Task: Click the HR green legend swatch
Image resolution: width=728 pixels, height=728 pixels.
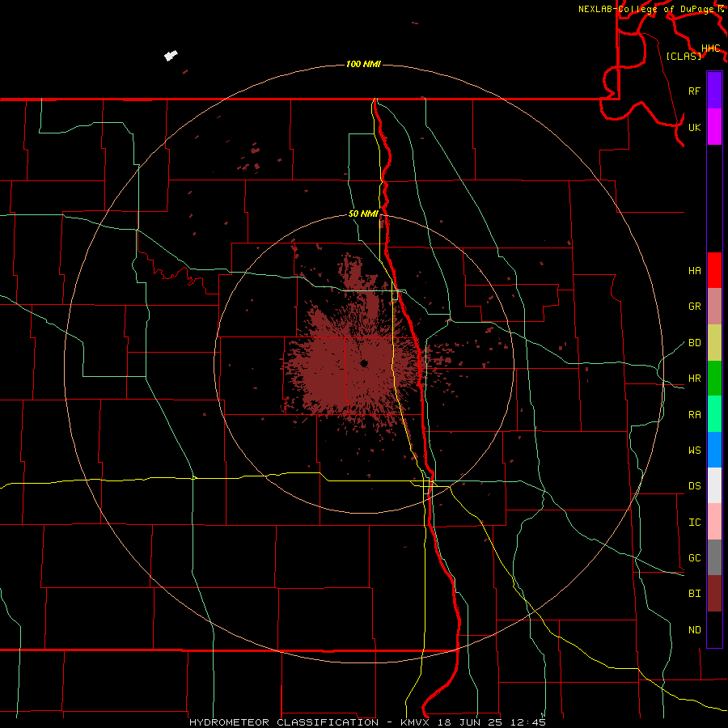Action: (x=714, y=378)
